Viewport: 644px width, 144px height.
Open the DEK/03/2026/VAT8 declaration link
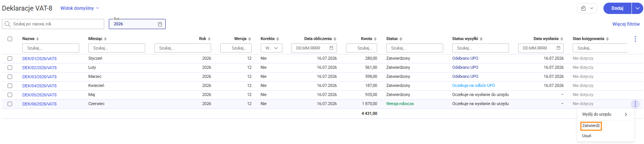pyautogui.click(x=39, y=77)
